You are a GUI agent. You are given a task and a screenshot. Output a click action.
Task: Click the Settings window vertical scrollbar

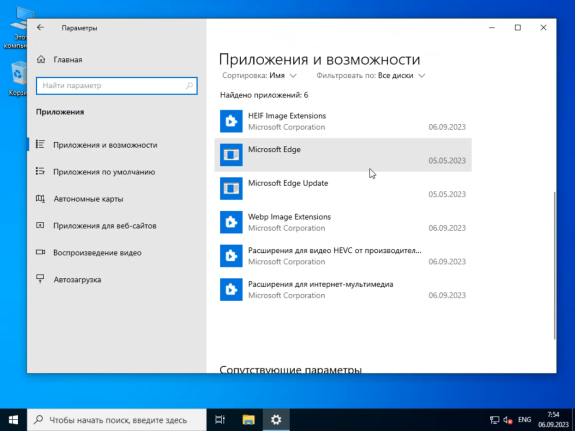(x=554, y=265)
